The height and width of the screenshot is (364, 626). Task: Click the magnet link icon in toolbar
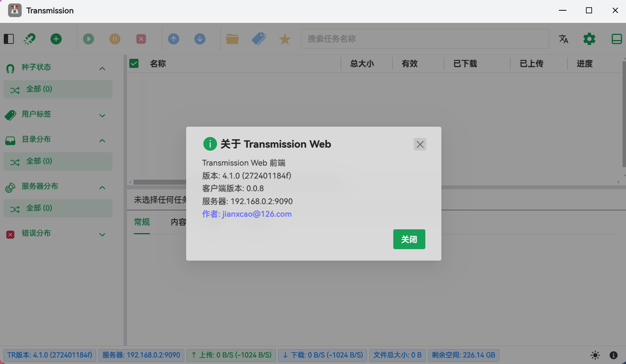(x=30, y=39)
